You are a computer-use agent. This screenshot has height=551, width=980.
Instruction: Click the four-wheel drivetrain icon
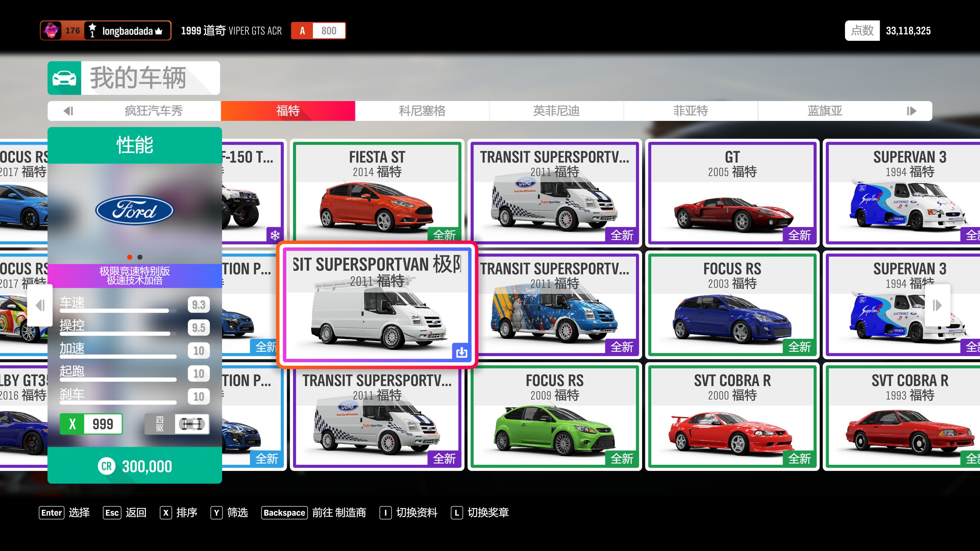[x=192, y=424]
